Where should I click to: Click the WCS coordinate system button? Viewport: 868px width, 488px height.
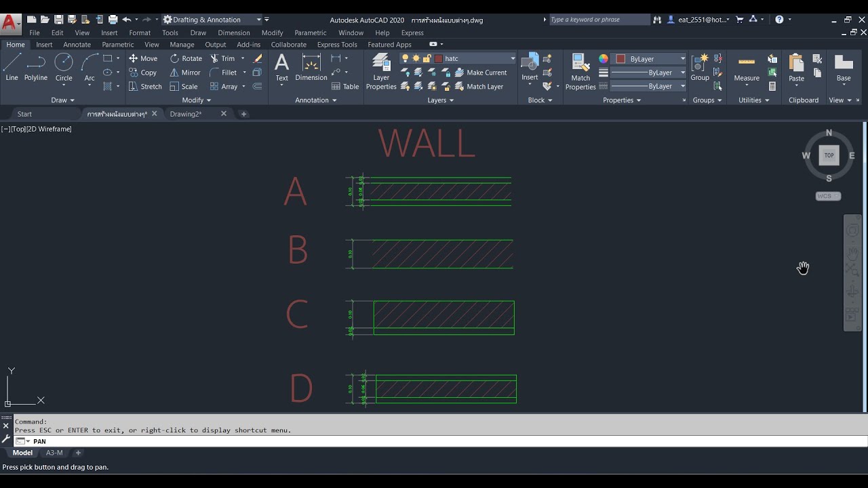coord(828,196)
